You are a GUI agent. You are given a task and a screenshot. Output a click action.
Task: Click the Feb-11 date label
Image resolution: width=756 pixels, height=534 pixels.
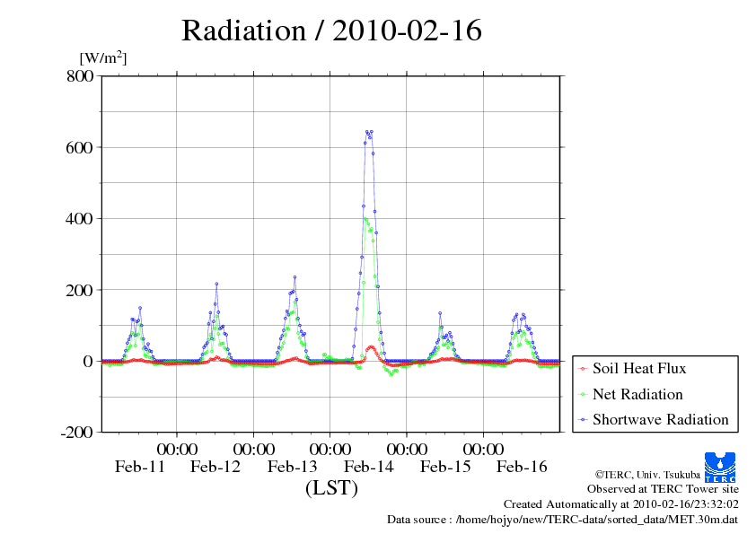[x=140, y=467]
